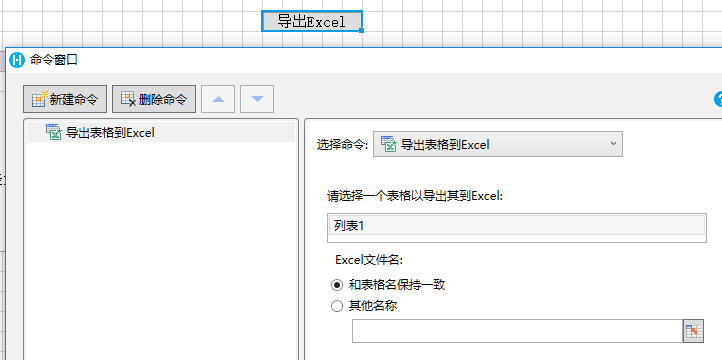Click the 新建命令 button

pos(65,99)
